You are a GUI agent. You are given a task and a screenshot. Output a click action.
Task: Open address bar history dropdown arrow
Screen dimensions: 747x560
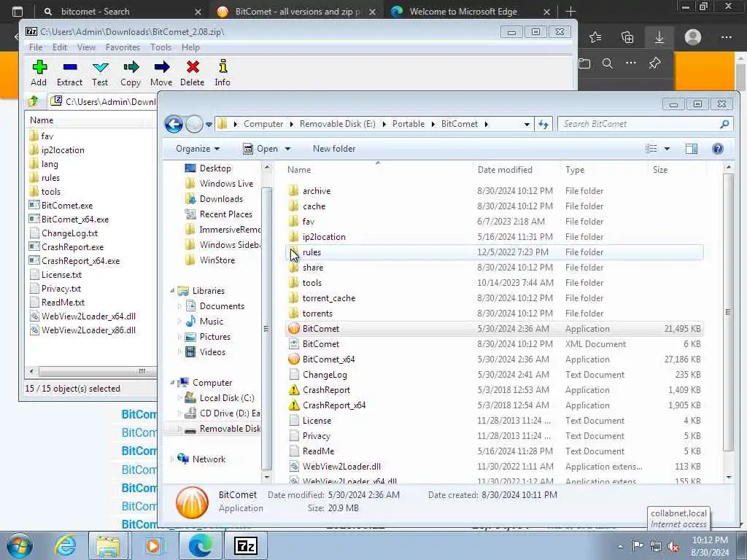point(527,124)
